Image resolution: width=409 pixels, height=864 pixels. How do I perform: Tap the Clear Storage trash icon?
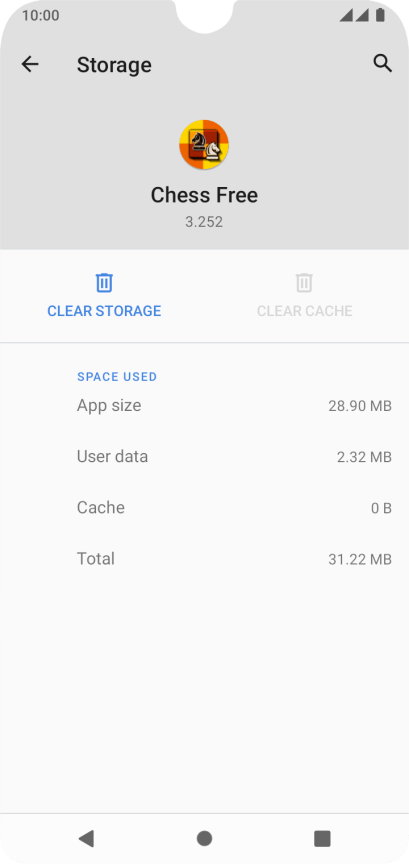[x=104, y=282]
